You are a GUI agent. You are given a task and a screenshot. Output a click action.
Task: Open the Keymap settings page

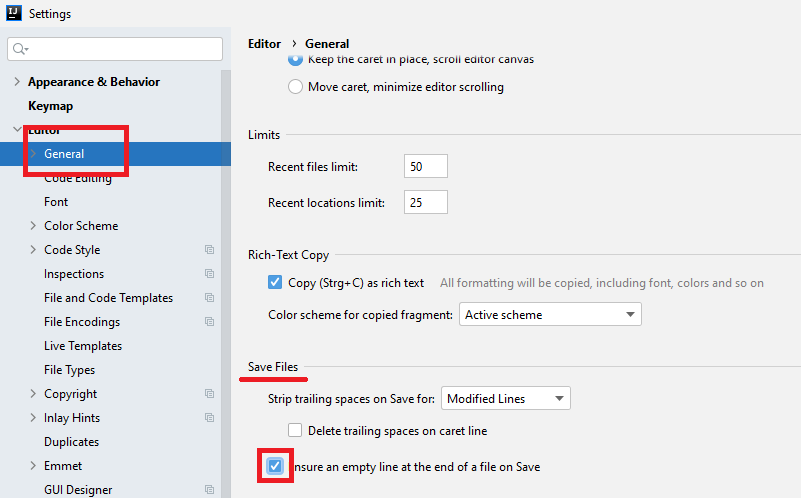(50, 106)
